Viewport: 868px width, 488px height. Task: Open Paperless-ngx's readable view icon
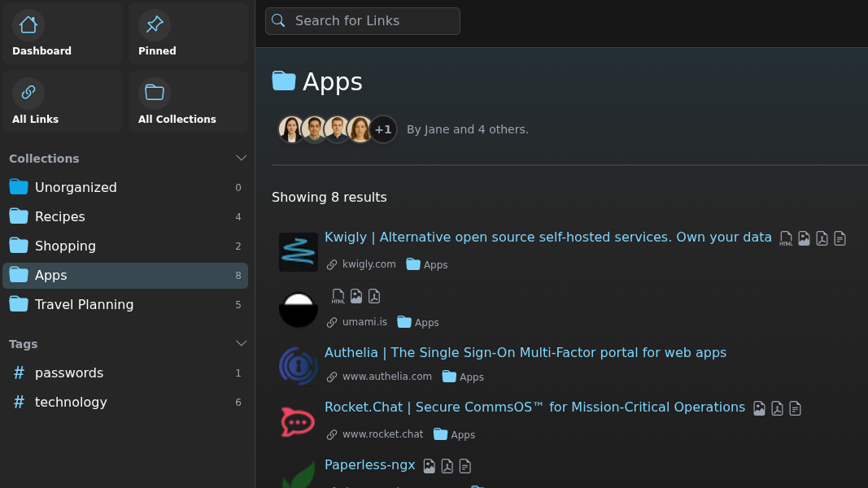click(465, 466)
